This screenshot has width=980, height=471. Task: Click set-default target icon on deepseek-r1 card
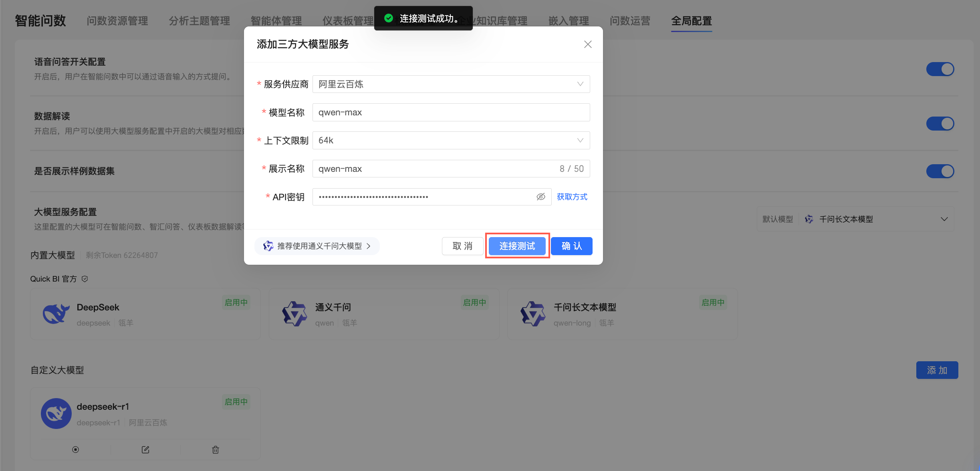coord(75,450)
